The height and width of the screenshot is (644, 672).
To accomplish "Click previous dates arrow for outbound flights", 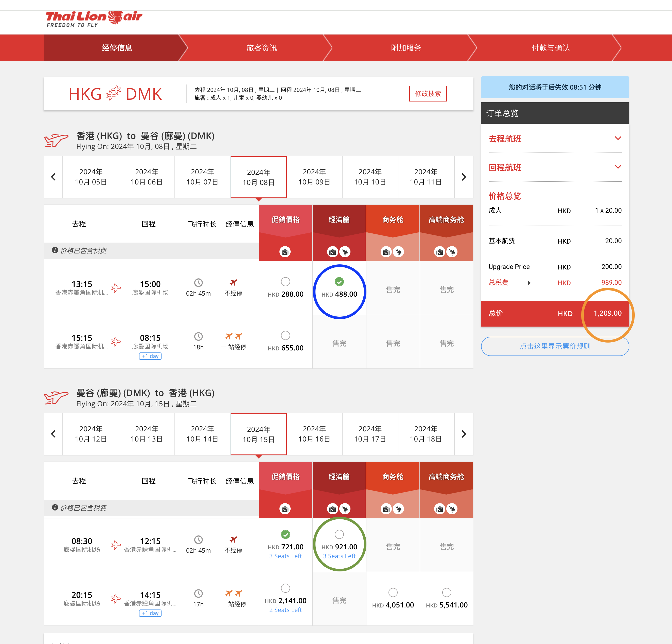I will pyautogui.click(x=53, y=177).
